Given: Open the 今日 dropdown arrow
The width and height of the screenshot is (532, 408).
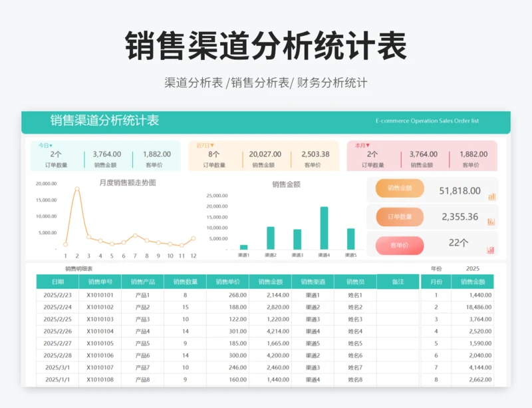Looking at the screenshot, I should tap(51, 146).
